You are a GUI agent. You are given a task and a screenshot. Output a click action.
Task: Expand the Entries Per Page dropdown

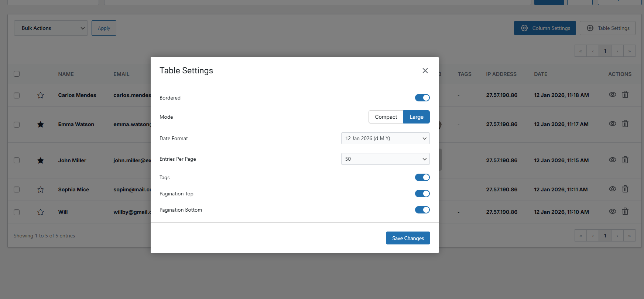pyautogui.click(x=385, y=159)
